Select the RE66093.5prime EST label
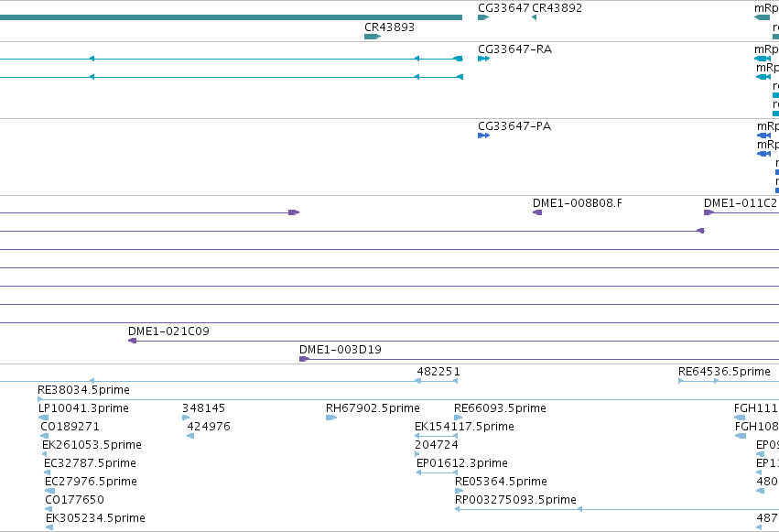 point(500,408)
